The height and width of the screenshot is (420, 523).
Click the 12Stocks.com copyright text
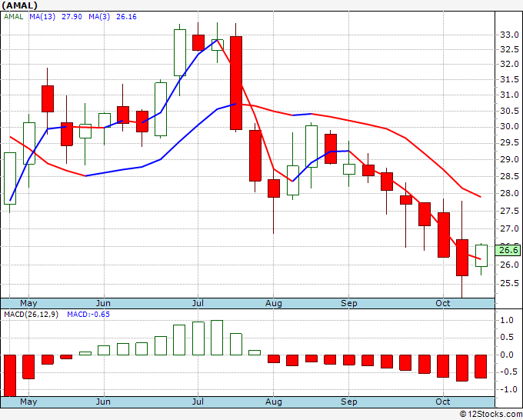coord(491,415)
